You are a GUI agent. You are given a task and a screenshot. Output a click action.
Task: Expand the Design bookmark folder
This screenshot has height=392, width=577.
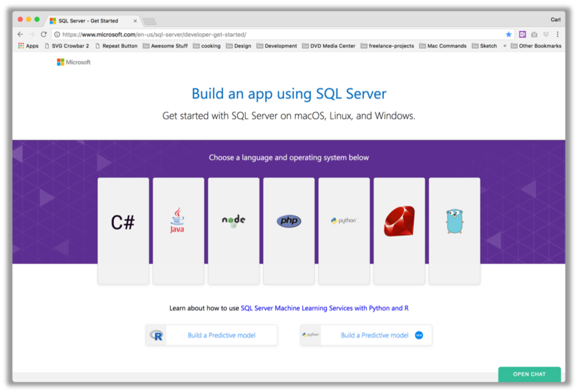click(x=238, y=46)
